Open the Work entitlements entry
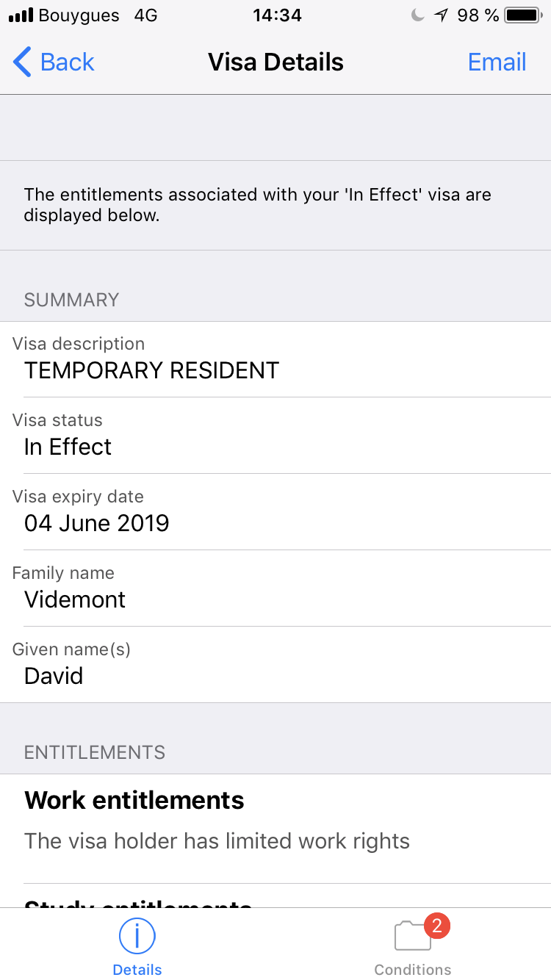 pos(275,829)
